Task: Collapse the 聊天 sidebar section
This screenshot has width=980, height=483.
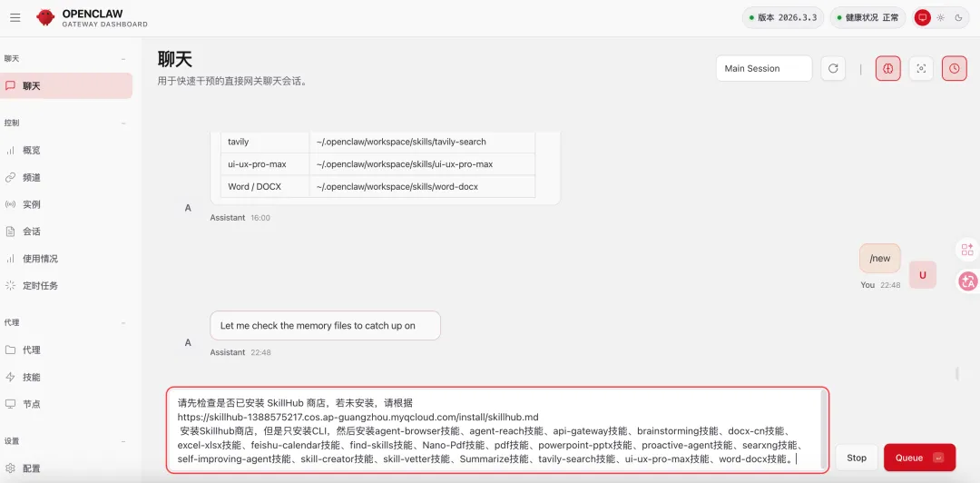Action: pyautogui.click(x=123, y=59)
